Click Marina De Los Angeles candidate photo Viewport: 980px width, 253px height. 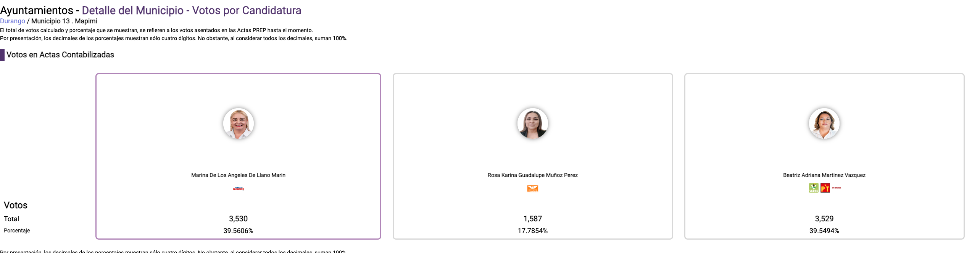click(239, 123)
